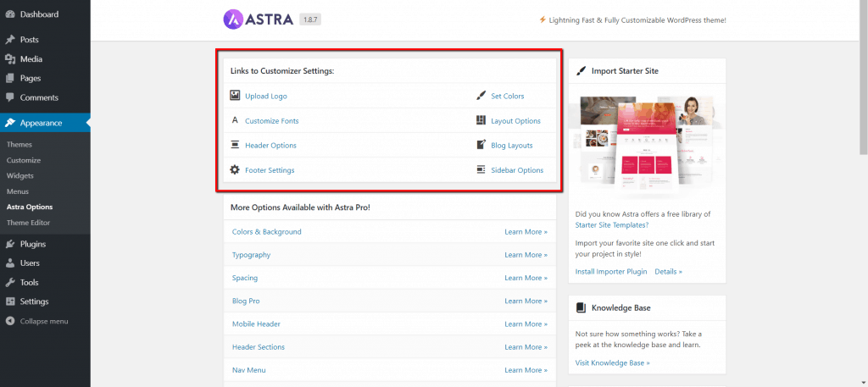Open the Spacing option link
868x387 pixels.
pos(245,278)
